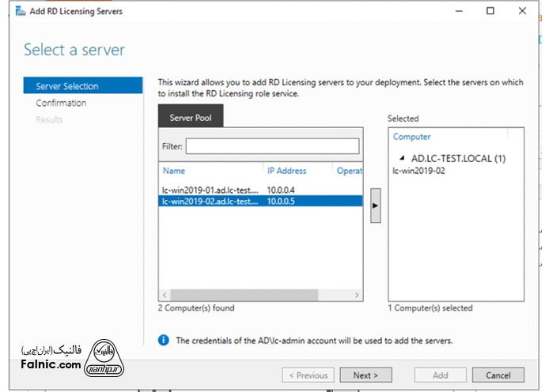Go to Server Selection step
Screen dimensions: 549x392
67,86
